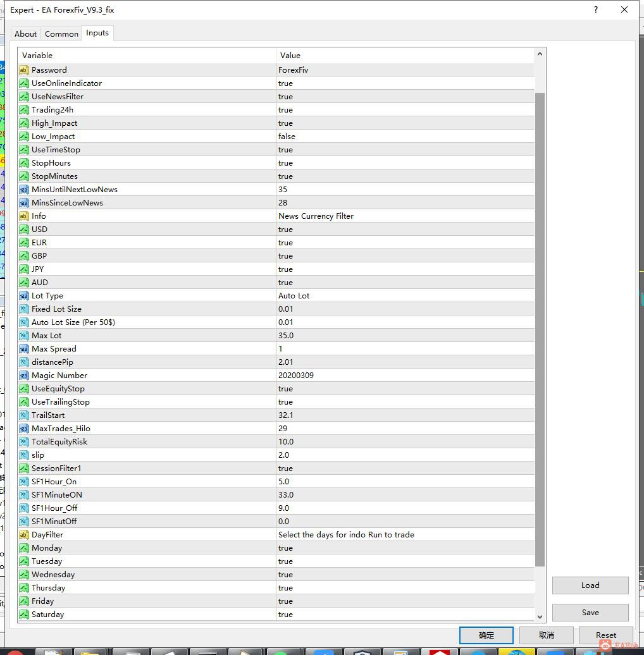Click the slip double icon
The height and width of the screenshot is (655, 644).
point(24,455)
